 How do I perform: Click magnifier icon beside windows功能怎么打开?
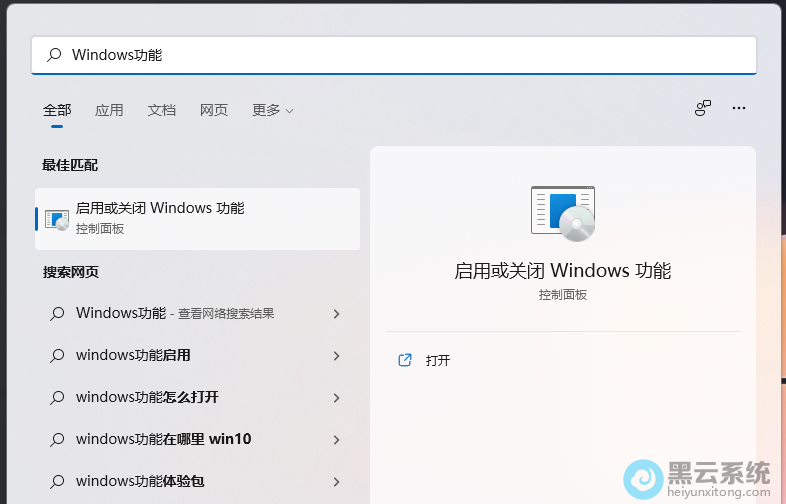click(57, 398)
